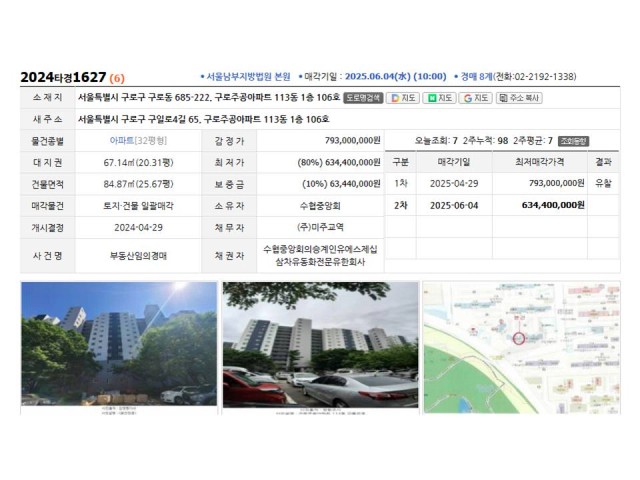
Task: Open the Google 지도 map button
Action: point(476,98)
